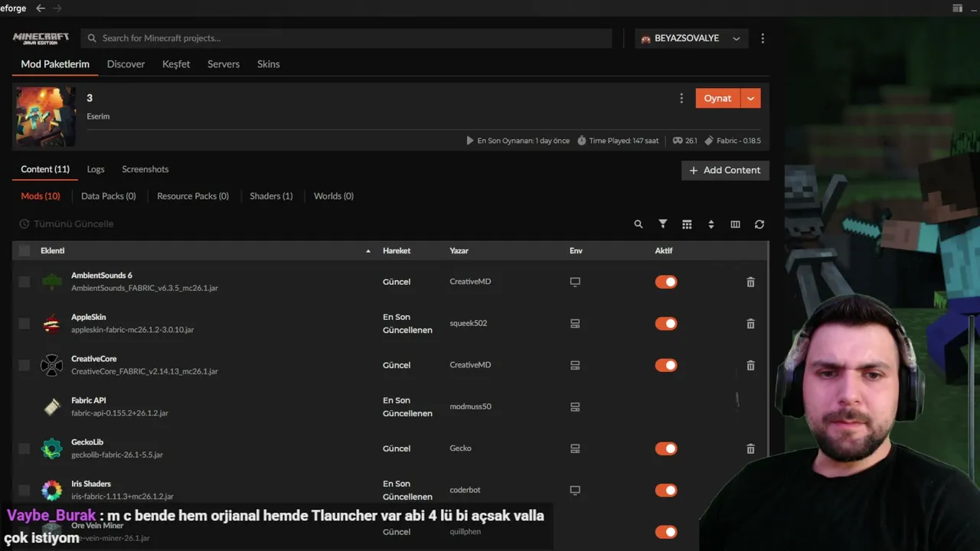Show the Mods (10) category
980x551 pixels.
point(41,196)
